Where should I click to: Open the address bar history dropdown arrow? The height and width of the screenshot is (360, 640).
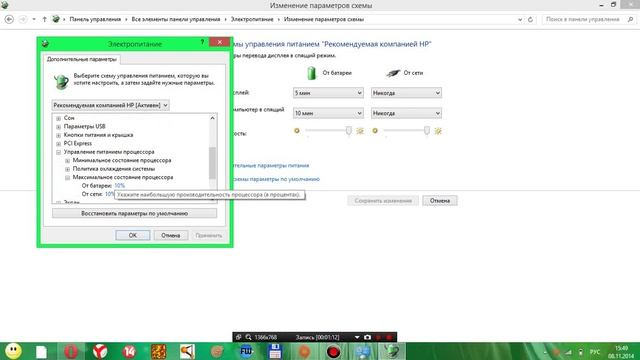[x=520, y=19]
